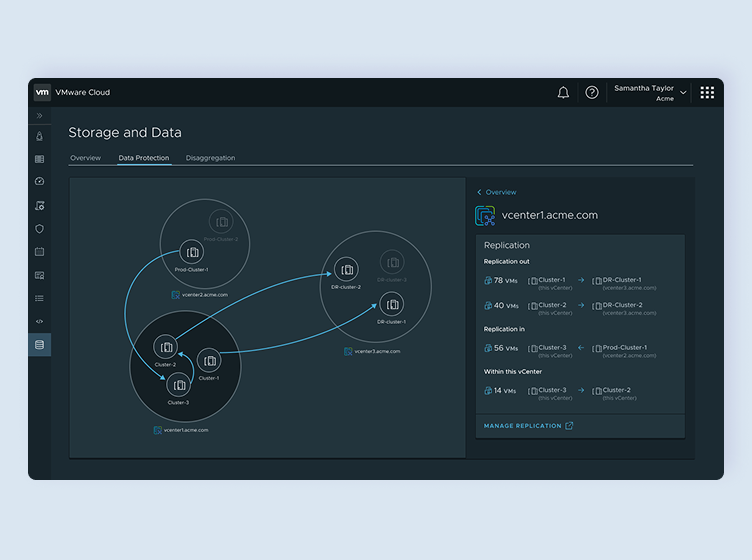
Task: Click the 14 VMs replication entry
Action: point(500,391)
